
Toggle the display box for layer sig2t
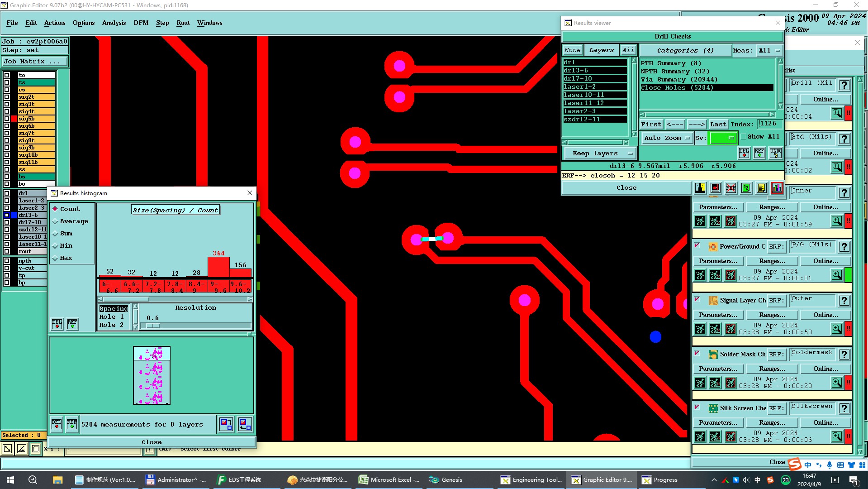7,97
